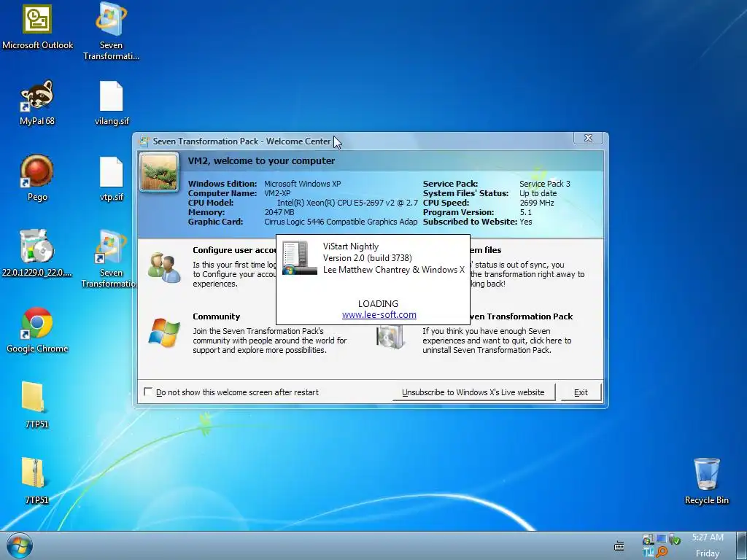Click the Safely Remove Hardware tray icon
Screen dimensions: 747x560
[675, 539]
